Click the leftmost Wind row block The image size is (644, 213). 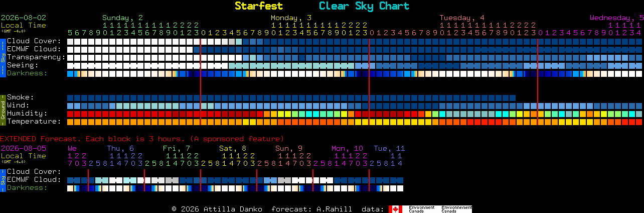click(x=70, y=105)
